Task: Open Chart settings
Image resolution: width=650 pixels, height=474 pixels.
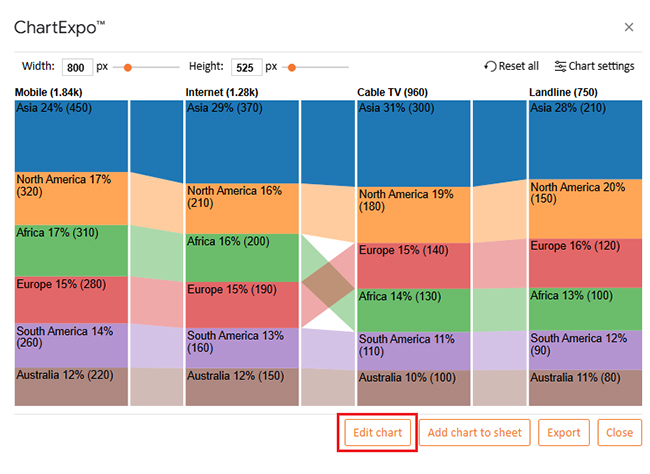Action: click(594, 67)
